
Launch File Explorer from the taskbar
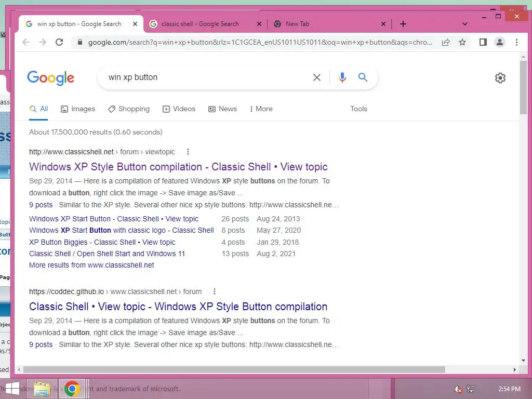tap(42, 389)
